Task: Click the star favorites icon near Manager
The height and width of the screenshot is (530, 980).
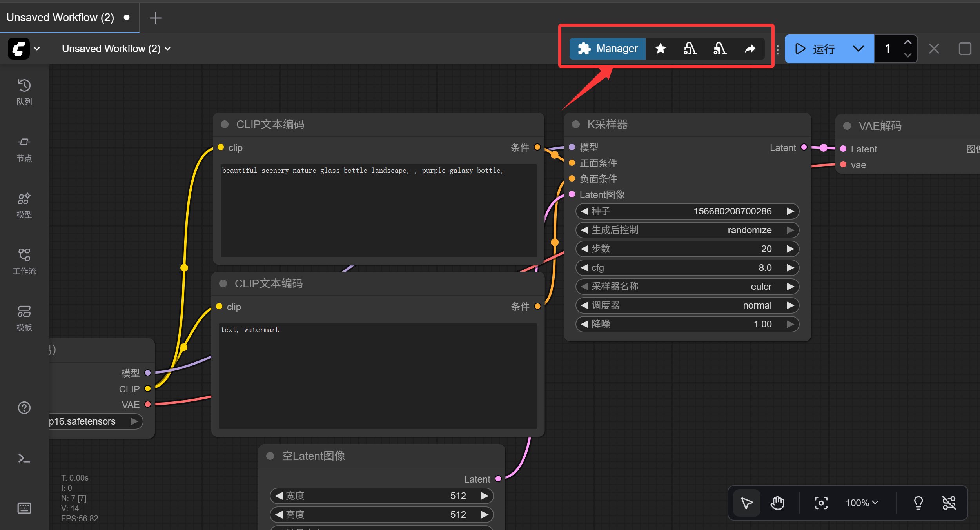Action: (661, 49)
